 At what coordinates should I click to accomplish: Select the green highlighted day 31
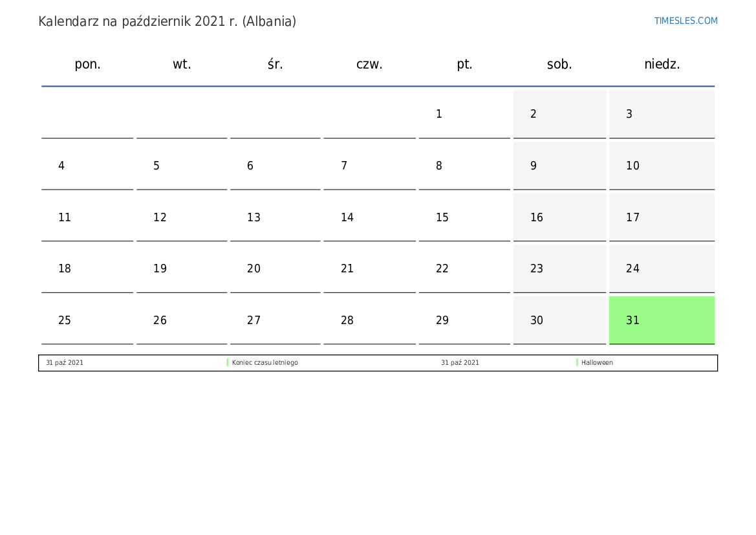[661, 320]
